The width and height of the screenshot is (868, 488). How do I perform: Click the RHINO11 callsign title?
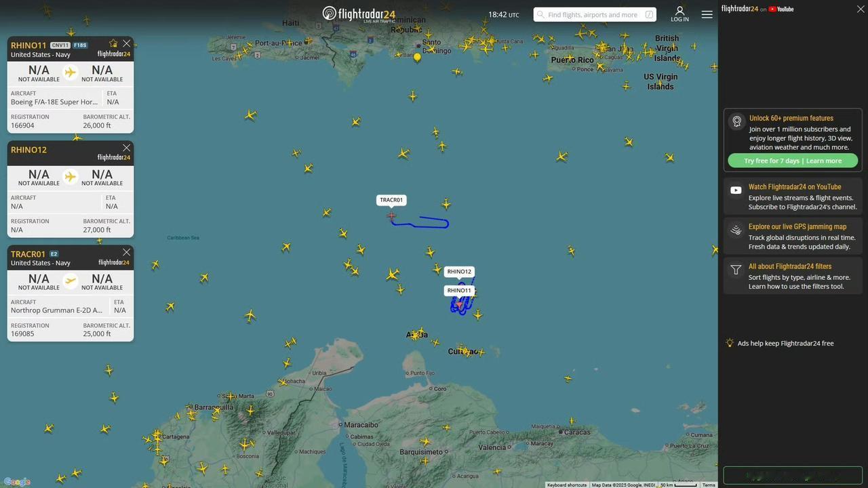point(28,45)
